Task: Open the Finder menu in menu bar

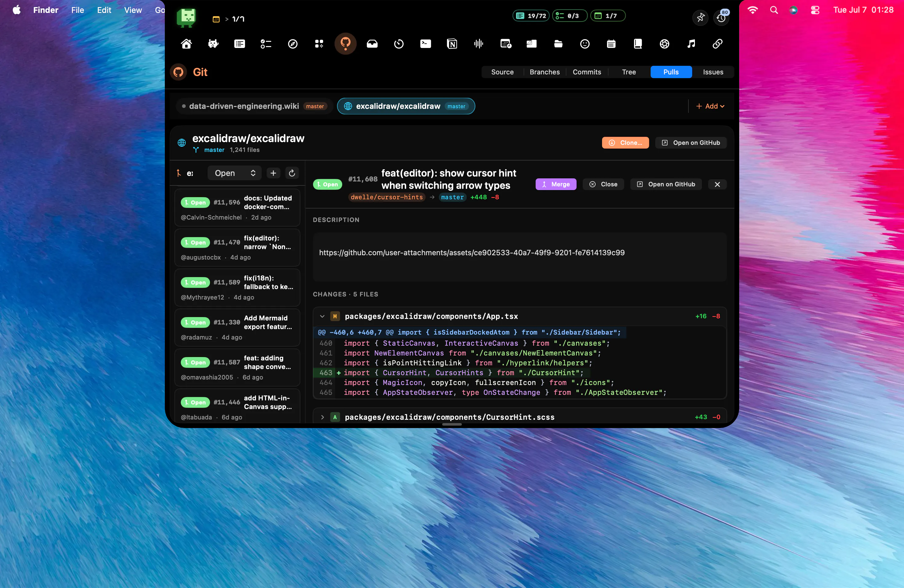Action: point(46,10)
